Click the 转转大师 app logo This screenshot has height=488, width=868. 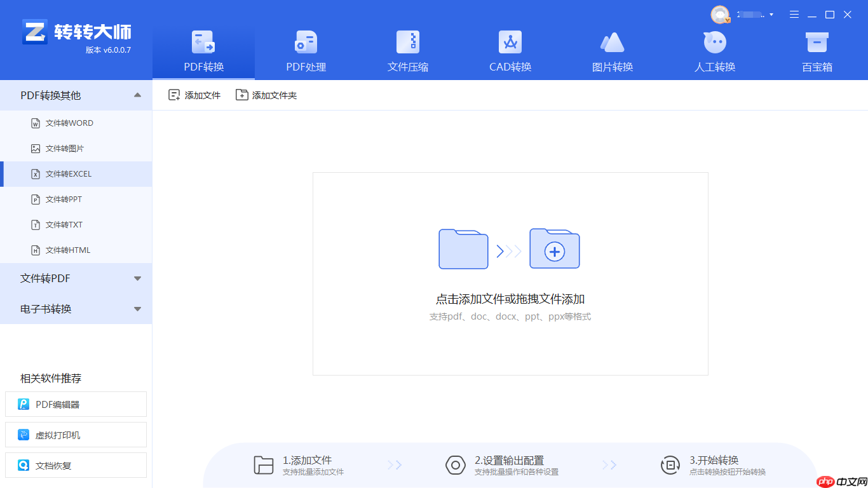[x=76, y=32]
